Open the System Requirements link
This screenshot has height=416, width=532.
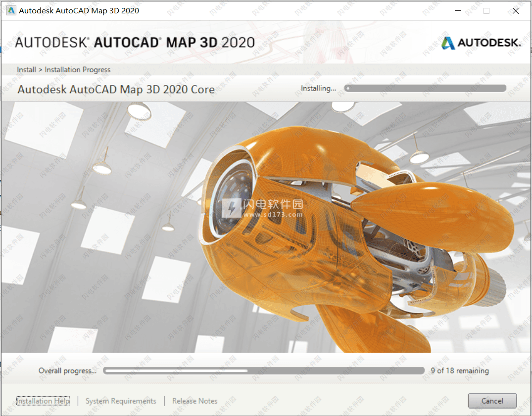pyautogui.click(x=121, y=401)
